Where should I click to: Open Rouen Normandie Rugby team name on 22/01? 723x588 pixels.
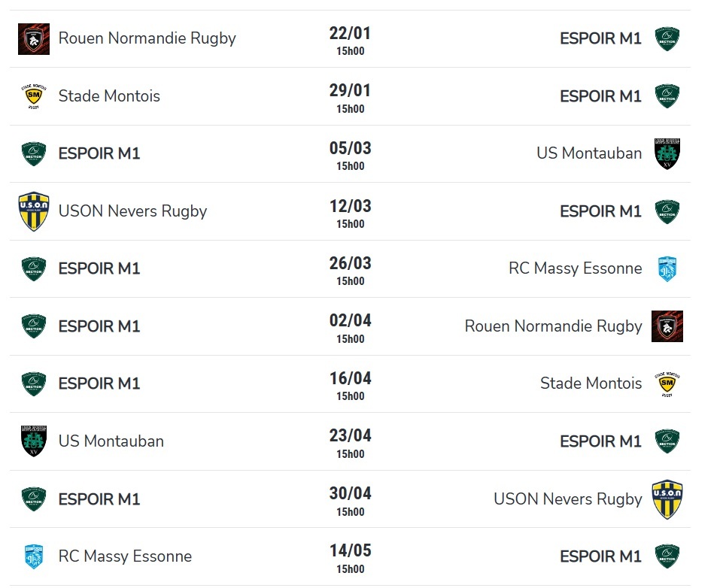point(147,38)
